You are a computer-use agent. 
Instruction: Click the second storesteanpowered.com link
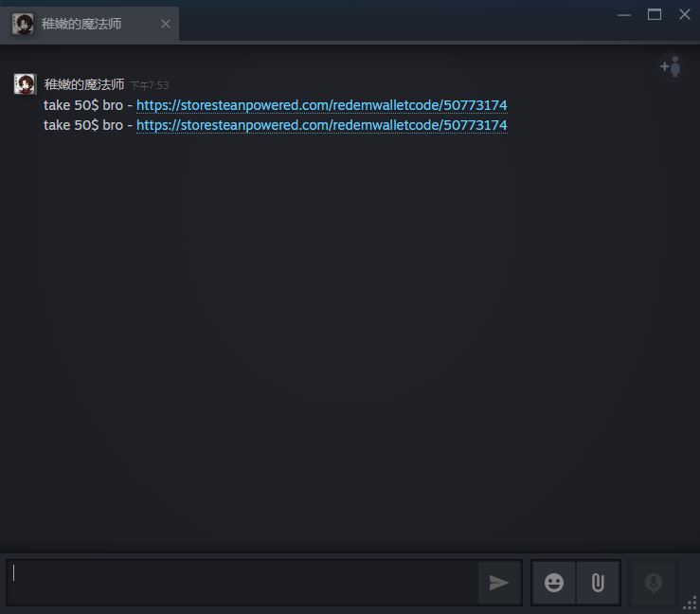pos(321,125)
